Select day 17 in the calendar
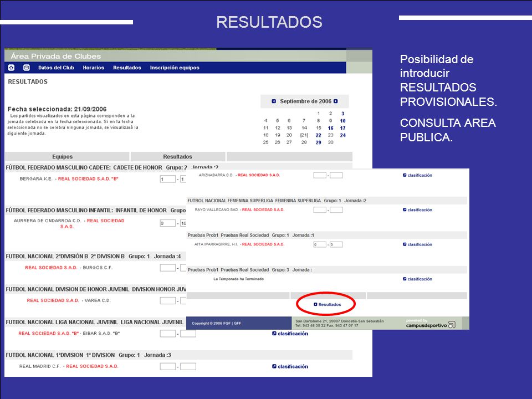The height and width of the screenshot is (399, 532). [342, 128]
